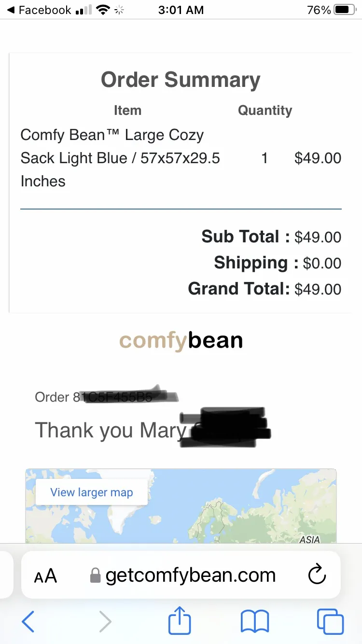Tap the padlock icon in address bar
Image resolution: width=362 pixels, height=644 pixels.
click(96, 575)
